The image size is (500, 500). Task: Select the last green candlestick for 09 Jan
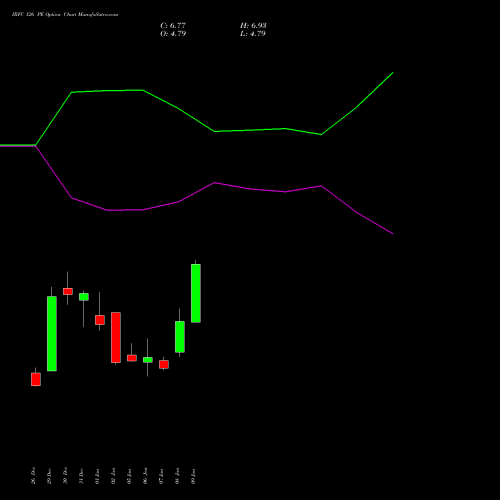point(196,293)
